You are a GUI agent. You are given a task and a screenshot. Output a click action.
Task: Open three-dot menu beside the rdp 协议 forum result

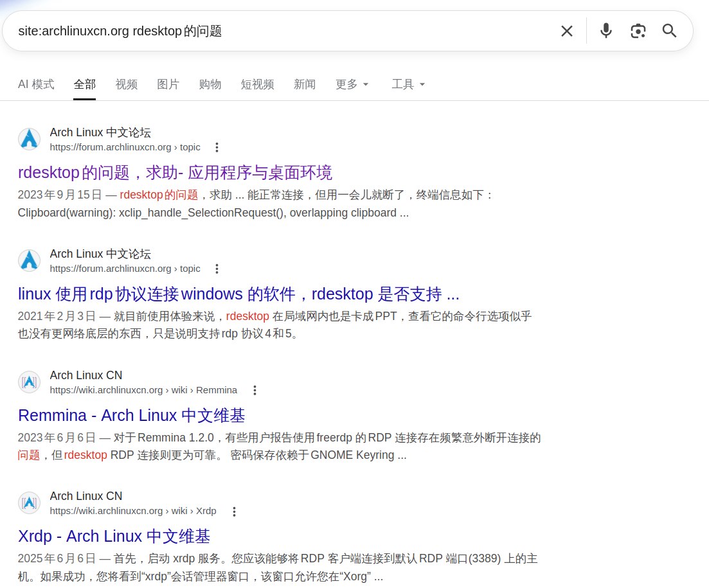tap(217, 269)
